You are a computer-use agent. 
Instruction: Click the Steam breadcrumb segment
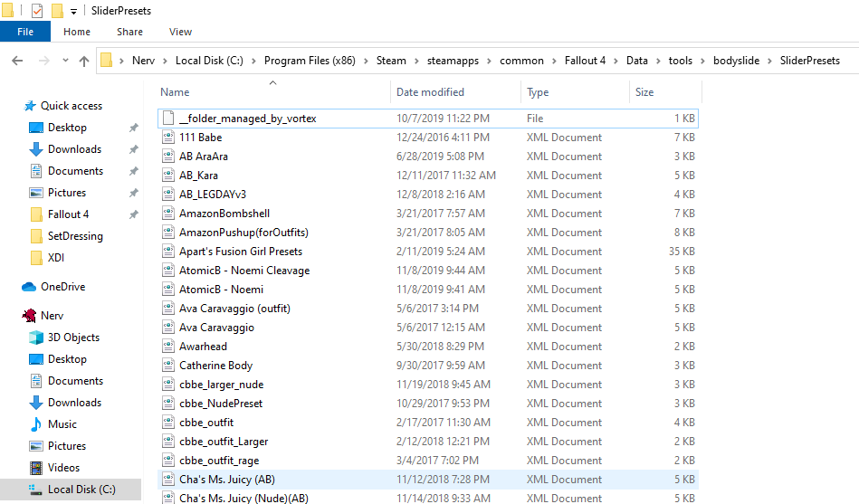point(391,61)
